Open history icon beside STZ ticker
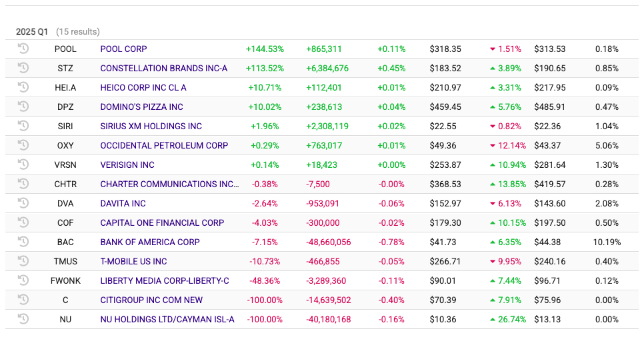This screenshot has width=644, height=339. coord(23,68)
